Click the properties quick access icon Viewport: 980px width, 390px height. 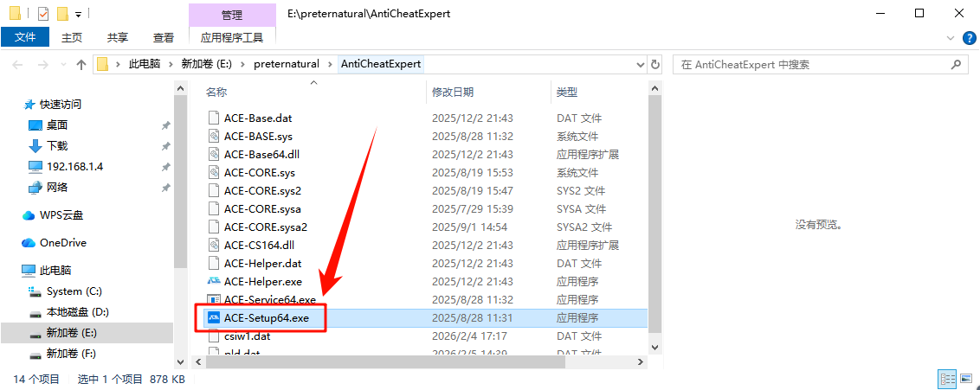pyautogui.click(x=43, y=13)
